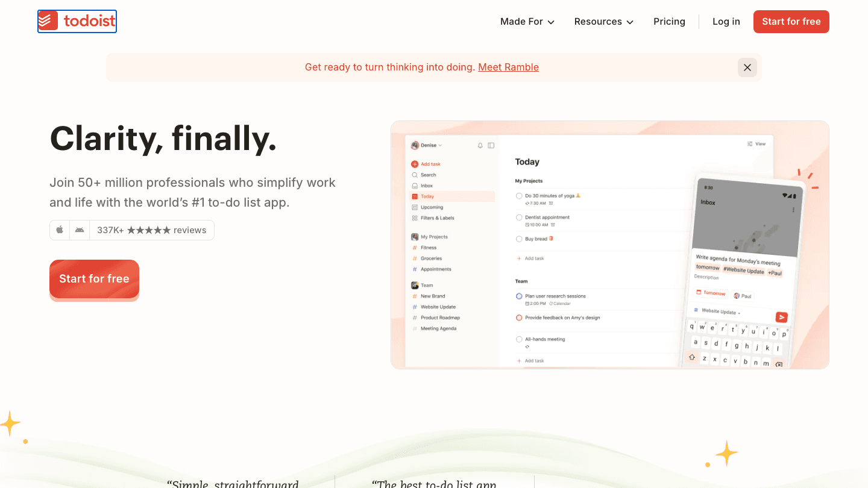Select Today in the preview sidebar
868x488 pixels.
(452, 196)
